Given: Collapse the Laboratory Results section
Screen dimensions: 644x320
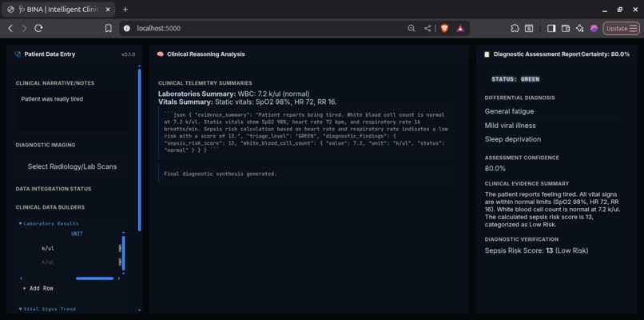Looking at the screenshot, I should [49, 224].
